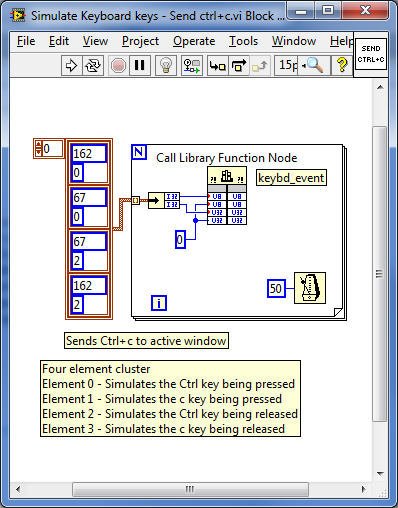Screen dimensions: 398x508
Task: Select the 'Four element cluster' comment box
Action: point(170,398)
